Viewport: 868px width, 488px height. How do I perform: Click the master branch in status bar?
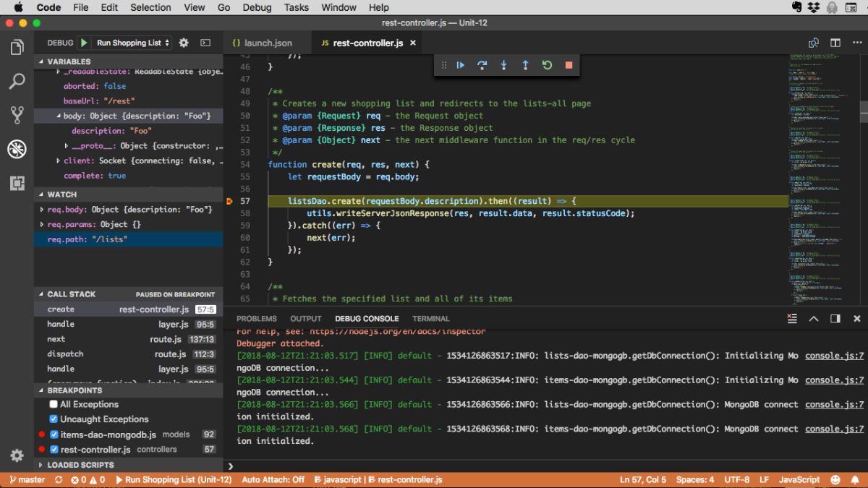26,479
